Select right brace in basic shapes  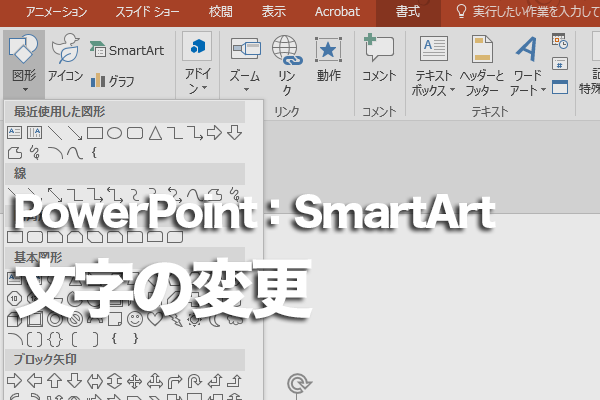click(x=135, y=338)
